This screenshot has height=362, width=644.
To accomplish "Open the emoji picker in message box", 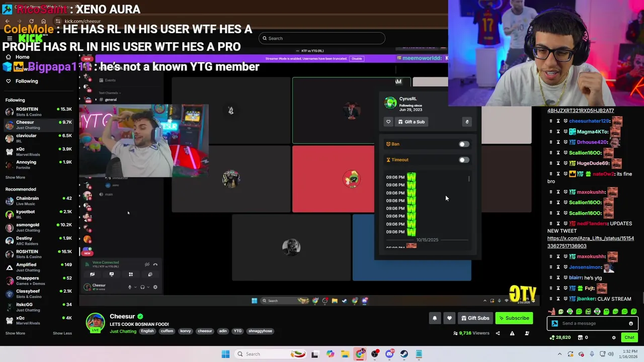I will 630,323.
